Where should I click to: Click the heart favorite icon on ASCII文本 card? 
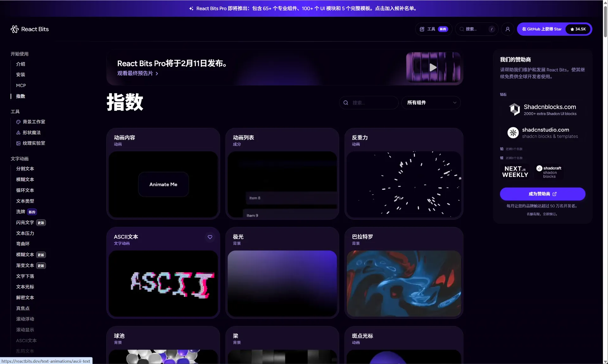(210, 237)
